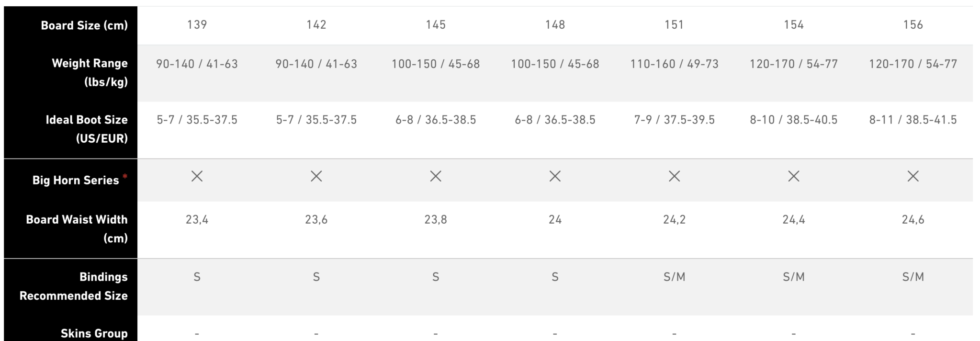
Task: Click the Big Horn X mark for board 142
Action: (x=316, y=176)
